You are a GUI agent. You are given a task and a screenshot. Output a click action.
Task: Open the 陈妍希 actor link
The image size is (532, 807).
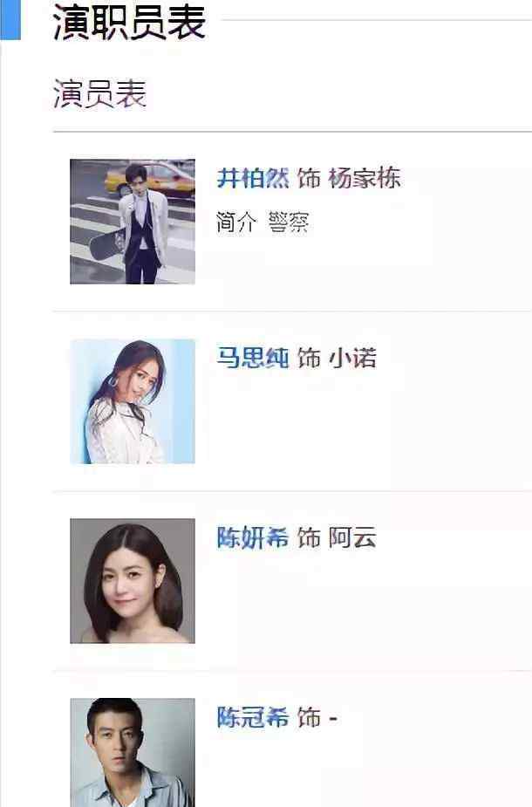(253, 537)
